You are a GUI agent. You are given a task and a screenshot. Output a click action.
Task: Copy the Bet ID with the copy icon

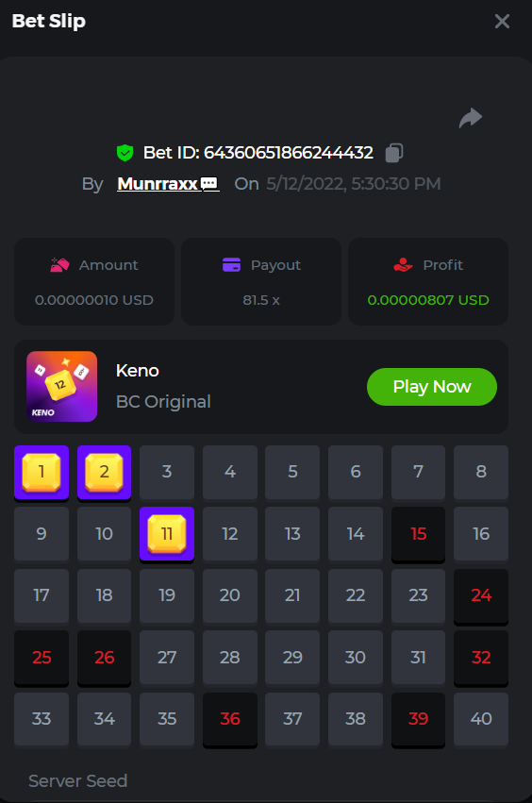[393, 153]
